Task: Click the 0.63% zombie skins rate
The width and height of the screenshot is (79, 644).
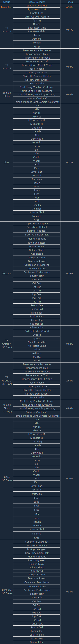Action: [69, 94]
